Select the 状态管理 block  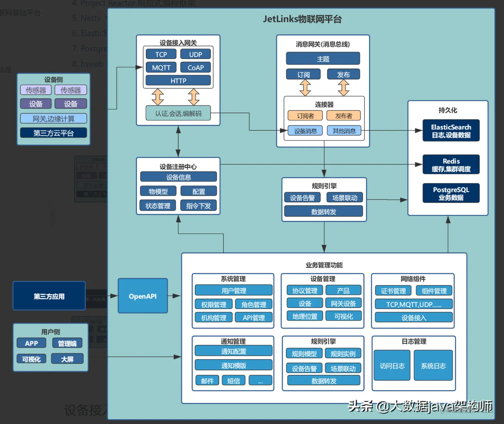(158, 206)
